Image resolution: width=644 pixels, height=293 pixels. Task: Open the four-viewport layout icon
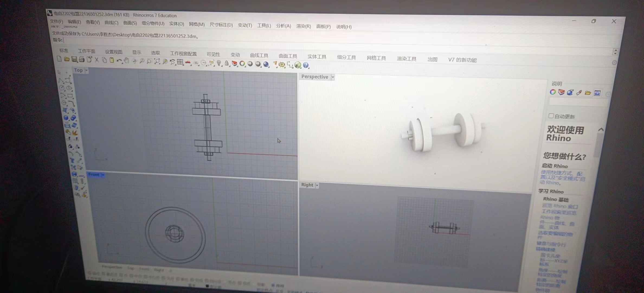180,62
